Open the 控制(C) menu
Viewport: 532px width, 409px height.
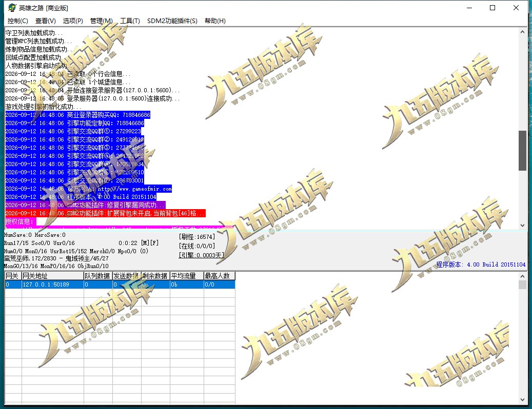point(17,21)
